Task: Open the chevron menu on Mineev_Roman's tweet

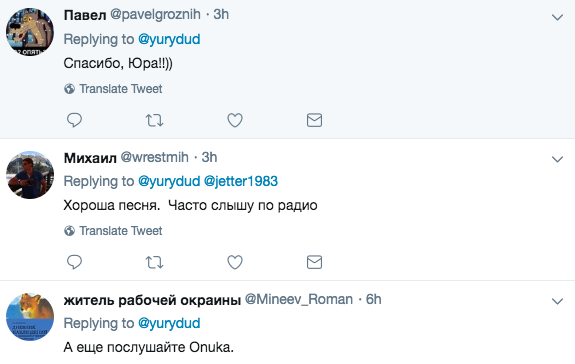Action: [557, 301]
